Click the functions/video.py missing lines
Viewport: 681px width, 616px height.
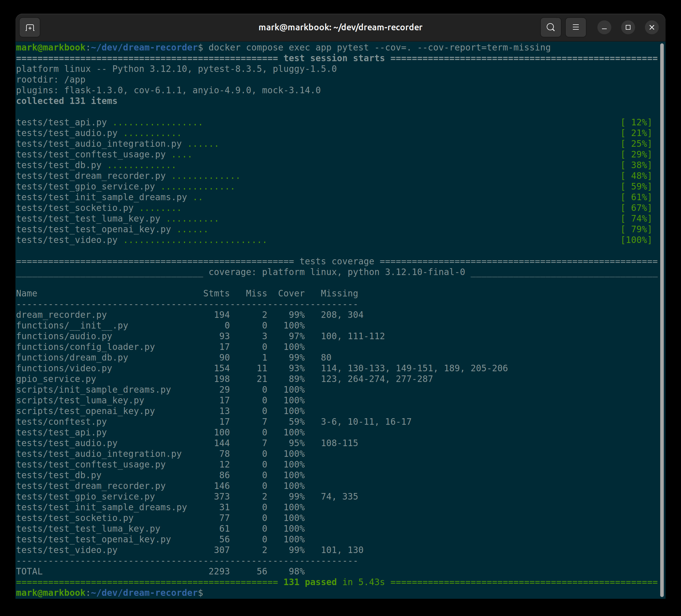pos(414,368)
